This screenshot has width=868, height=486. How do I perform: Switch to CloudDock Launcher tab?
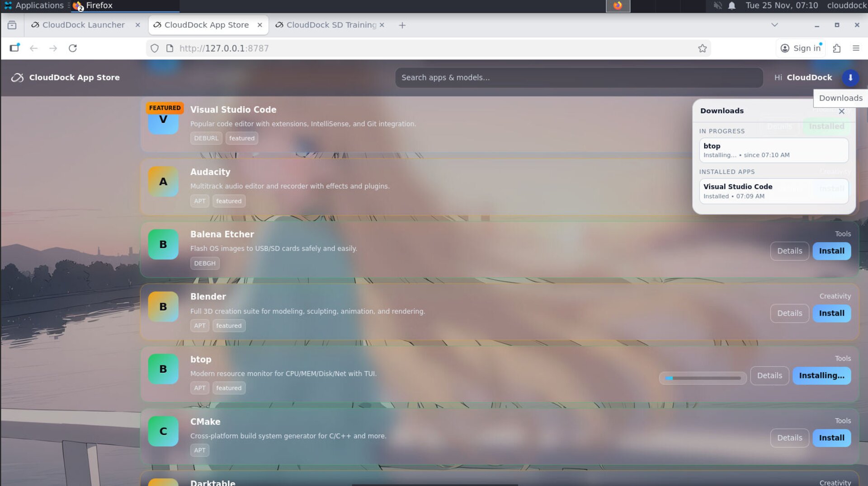[x=83, y=25]
